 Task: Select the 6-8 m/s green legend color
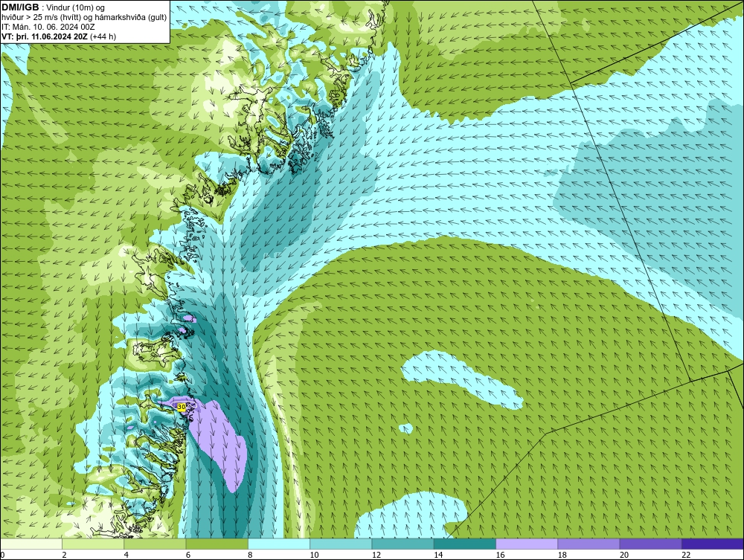click(x=217, y=544)
